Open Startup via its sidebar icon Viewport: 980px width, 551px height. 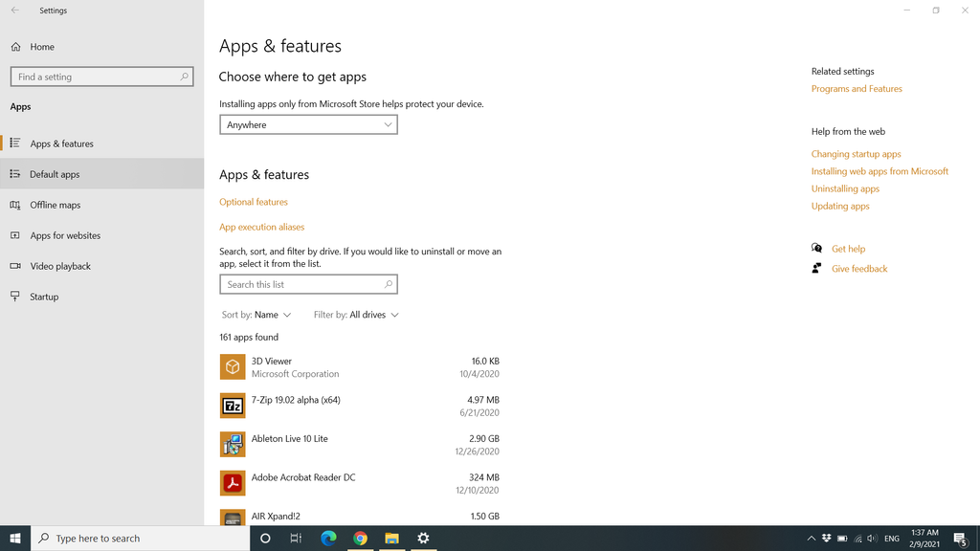(17, 297)
